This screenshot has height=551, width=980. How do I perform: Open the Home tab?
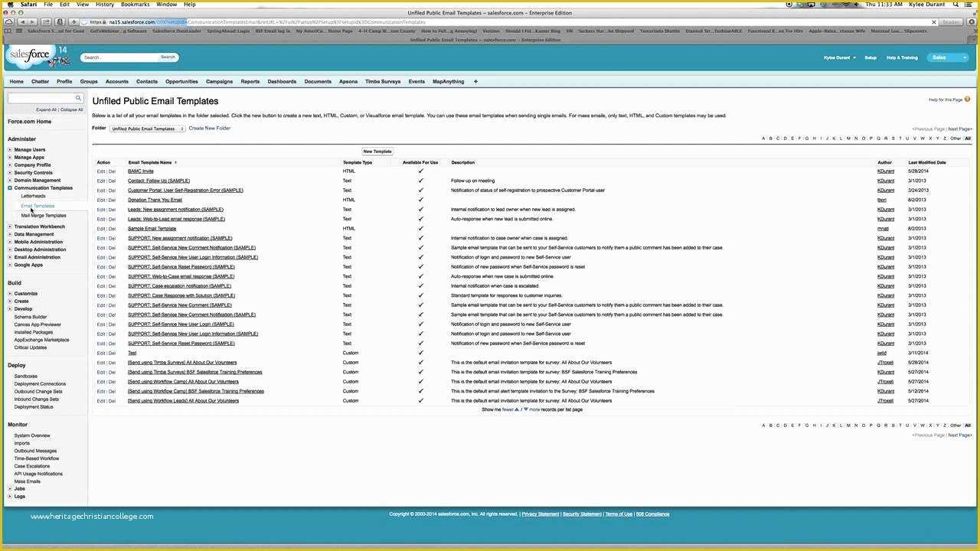(x=16, y=81)
